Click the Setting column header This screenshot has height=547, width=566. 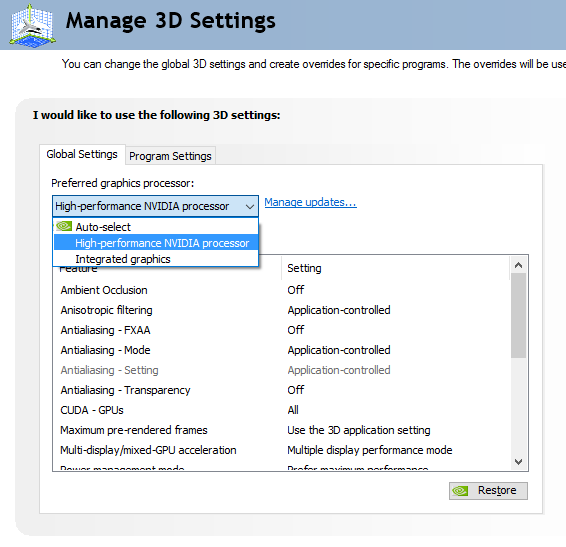pos(396,268)
